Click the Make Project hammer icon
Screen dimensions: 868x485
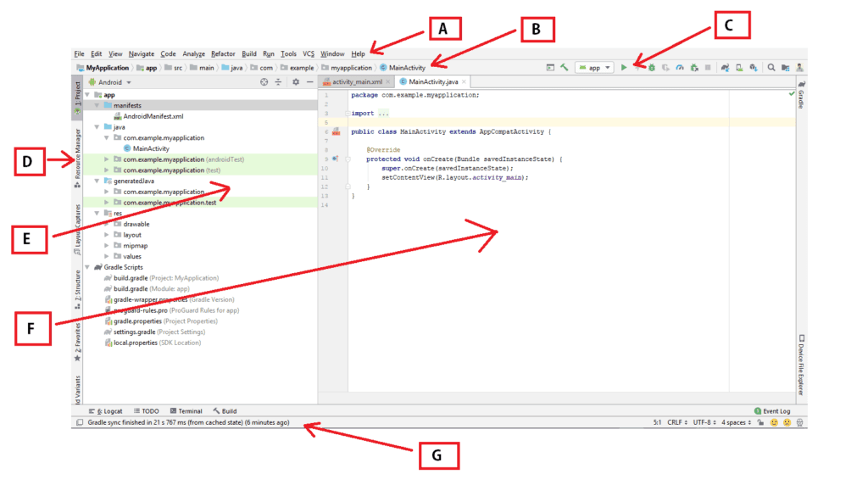point(564,67)
